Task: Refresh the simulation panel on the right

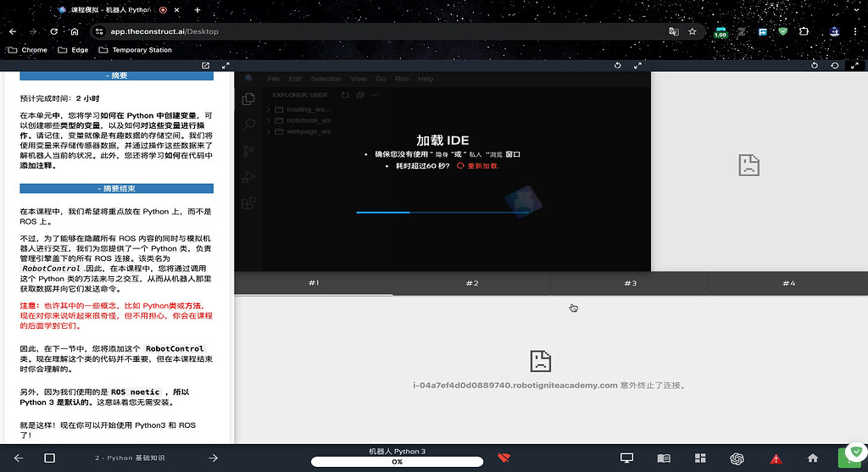Action: pos(815,65)
